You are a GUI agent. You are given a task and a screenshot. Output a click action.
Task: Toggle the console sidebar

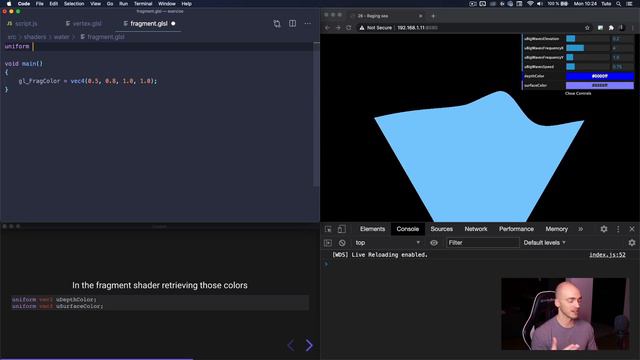pos(328,243)
